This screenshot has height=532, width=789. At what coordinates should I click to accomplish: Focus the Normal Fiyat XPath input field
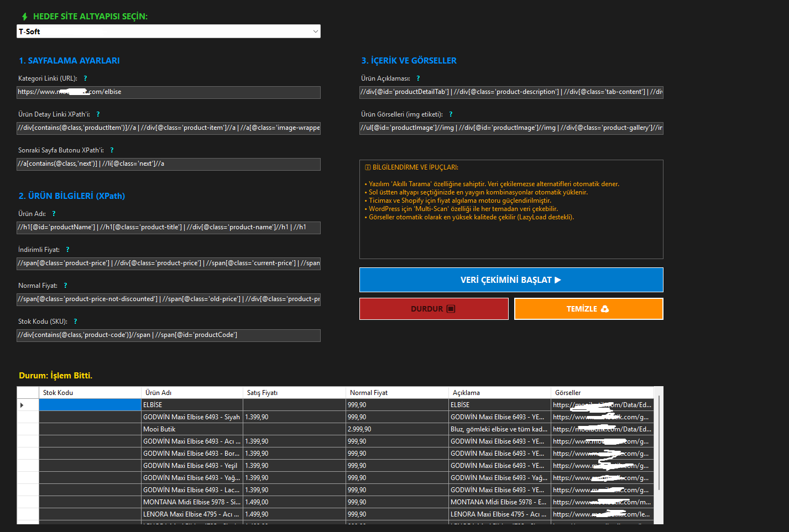click(169, 299)
